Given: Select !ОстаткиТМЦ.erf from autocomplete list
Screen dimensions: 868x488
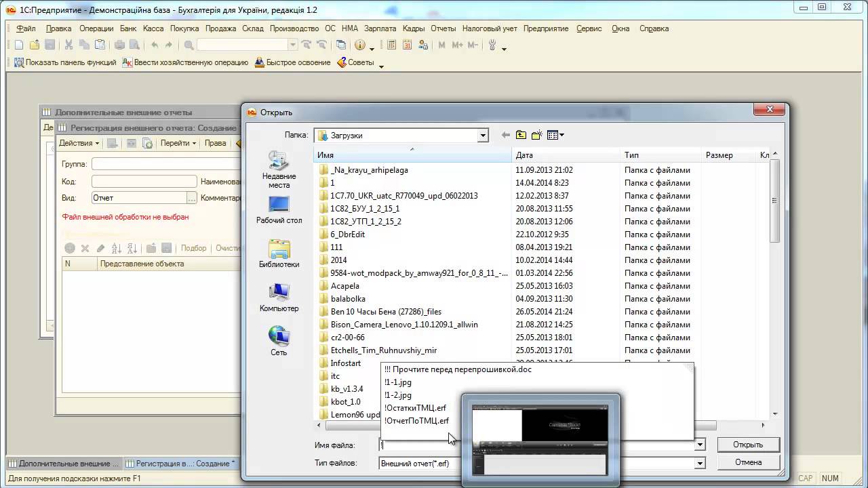Looking at the screenshot, I should [x=415, y=408].
